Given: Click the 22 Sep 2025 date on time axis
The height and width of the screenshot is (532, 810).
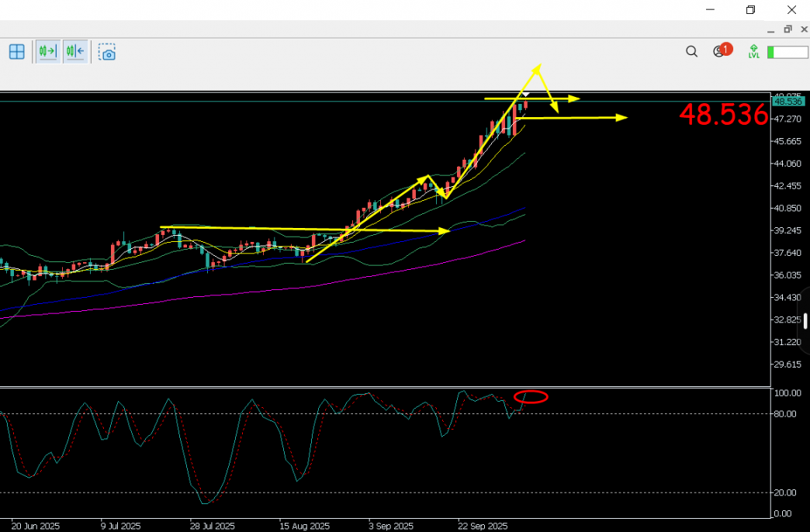Looking at the screenshot, I should 483,525.
